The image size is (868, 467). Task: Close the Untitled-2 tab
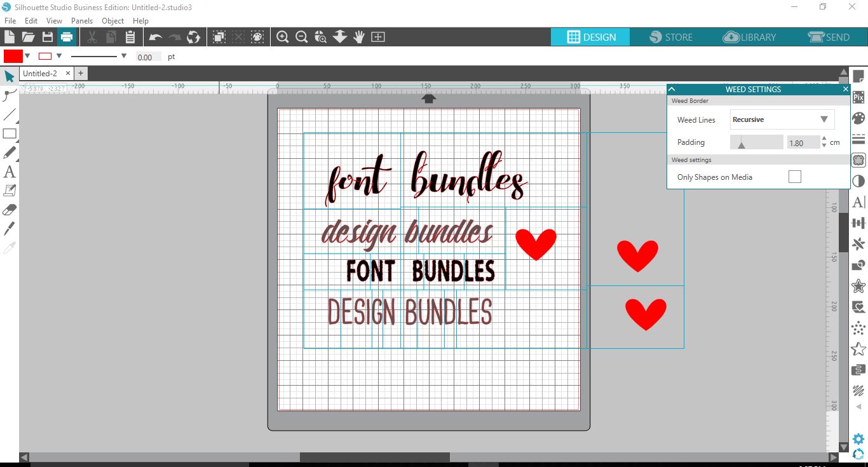tap(69, 74)
